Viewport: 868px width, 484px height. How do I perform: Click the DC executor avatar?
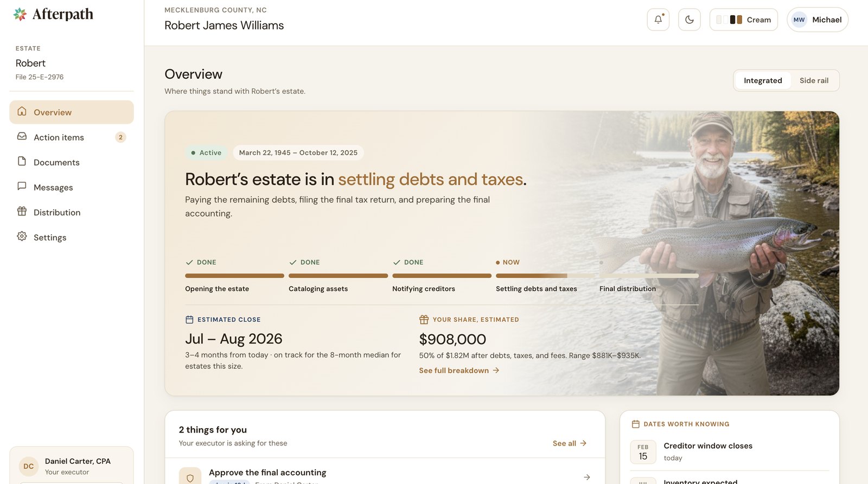[29, 466]
